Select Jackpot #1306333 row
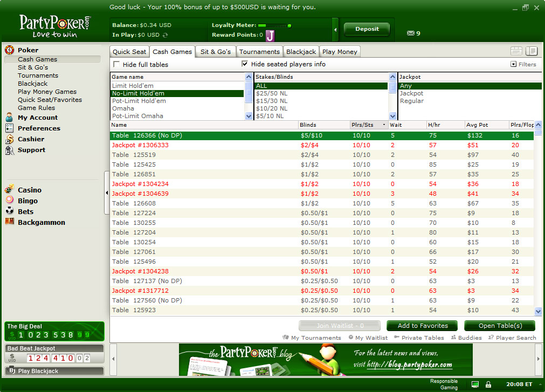 click(322, 145)
